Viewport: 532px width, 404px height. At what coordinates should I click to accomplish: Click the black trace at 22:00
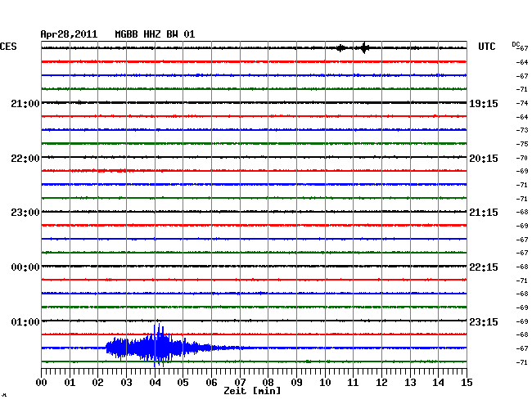click(x=254, y=157)
